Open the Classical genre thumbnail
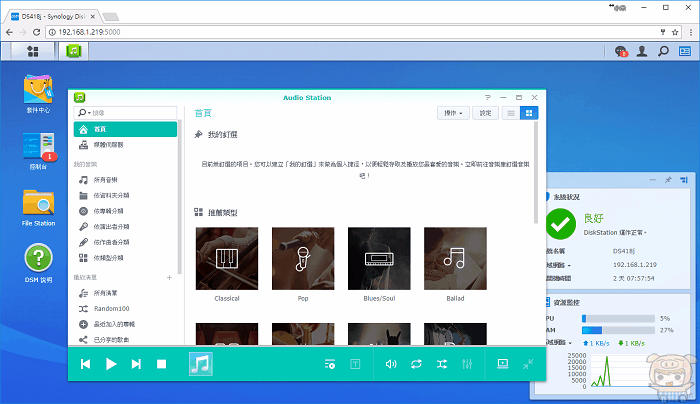 pyautogui.click(x=227, y=258)
